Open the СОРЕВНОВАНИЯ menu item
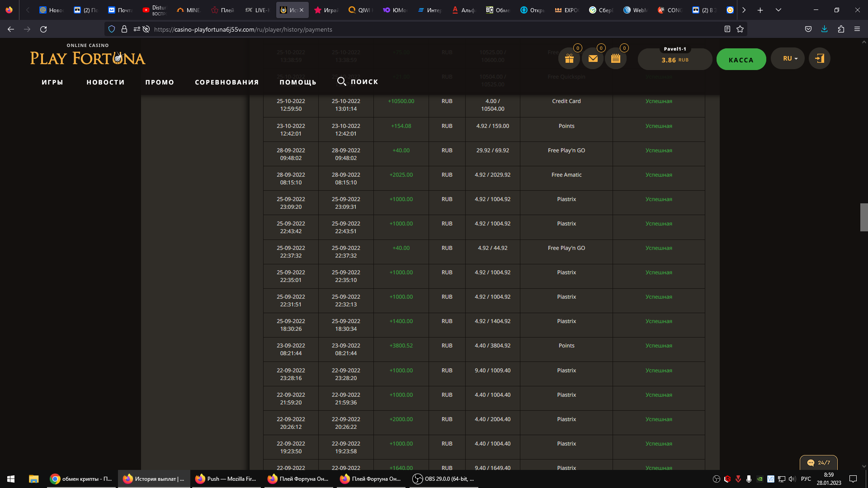Screen dimensions: 868x488 click(226, 82)
